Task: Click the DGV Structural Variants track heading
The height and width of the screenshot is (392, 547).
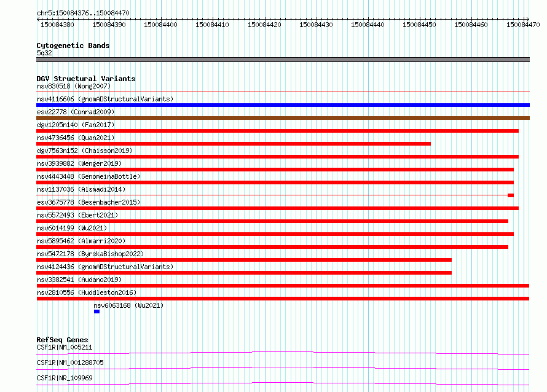Action: click(x=86, y=79)
